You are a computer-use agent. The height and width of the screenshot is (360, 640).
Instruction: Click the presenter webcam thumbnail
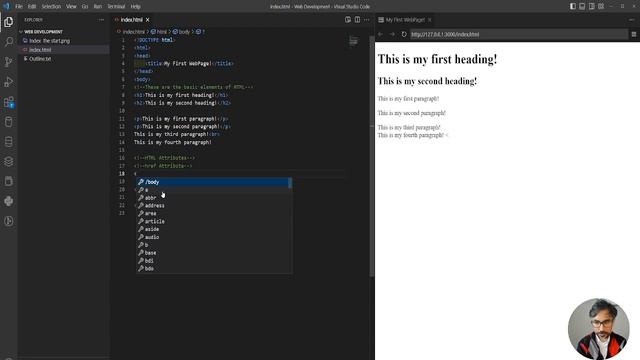coord(598,329)
